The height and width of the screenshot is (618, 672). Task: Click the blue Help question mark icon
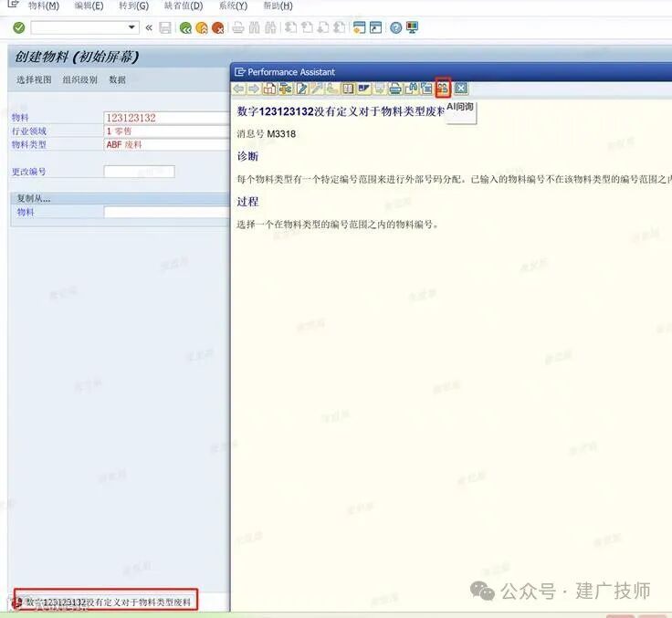point(396,28)
